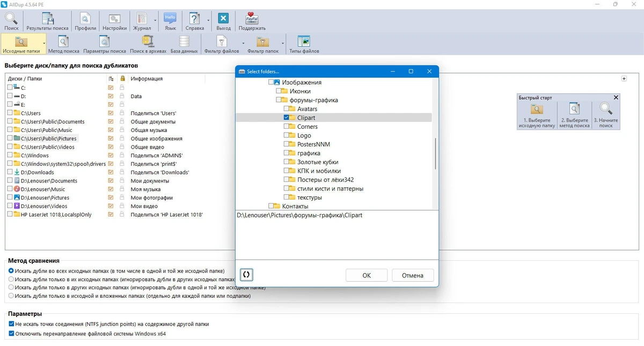This screenshot has width=644, height=346.
Task: Click the refresh button in Select folders dialog
Action: pos(246,275)
